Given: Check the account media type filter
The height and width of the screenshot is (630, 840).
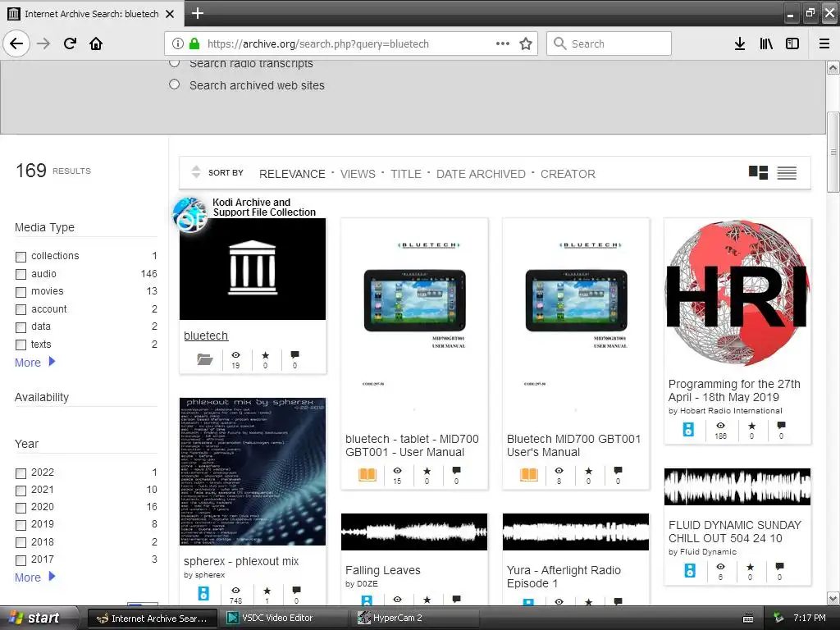Looking at the screenshot, I should pos(21,309).
